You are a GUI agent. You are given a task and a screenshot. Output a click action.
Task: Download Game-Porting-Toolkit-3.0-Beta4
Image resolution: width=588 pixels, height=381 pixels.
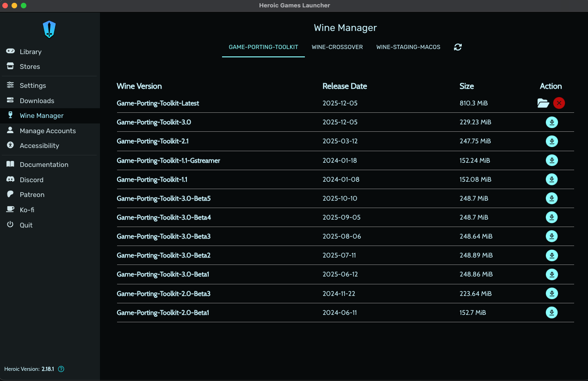551,217
